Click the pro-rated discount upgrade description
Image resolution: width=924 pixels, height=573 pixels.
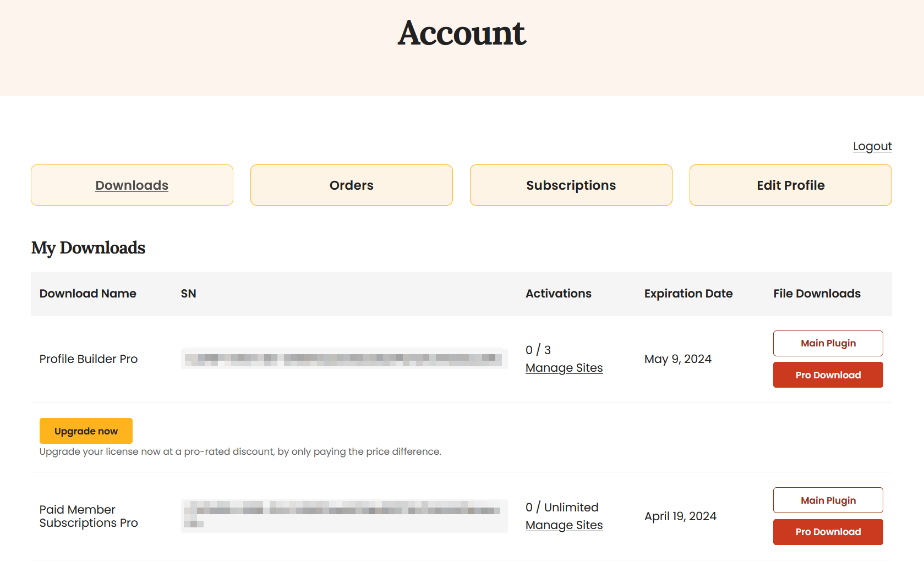(x=240, y=451)
